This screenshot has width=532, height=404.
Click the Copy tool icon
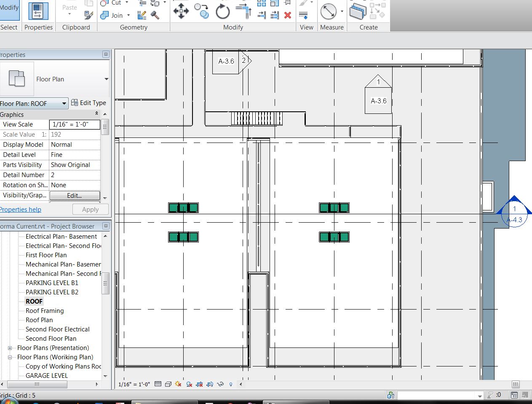202,11
